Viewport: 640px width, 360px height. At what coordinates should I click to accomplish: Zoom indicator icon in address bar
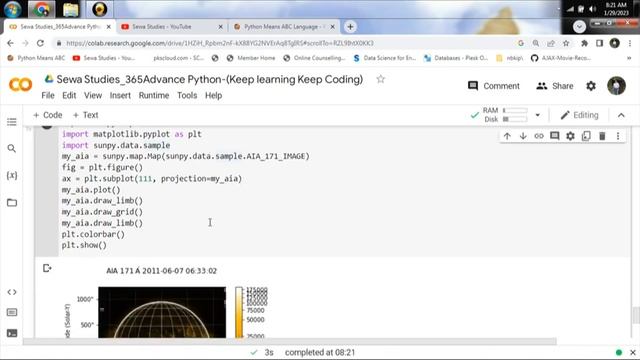(x=536, y=43)
